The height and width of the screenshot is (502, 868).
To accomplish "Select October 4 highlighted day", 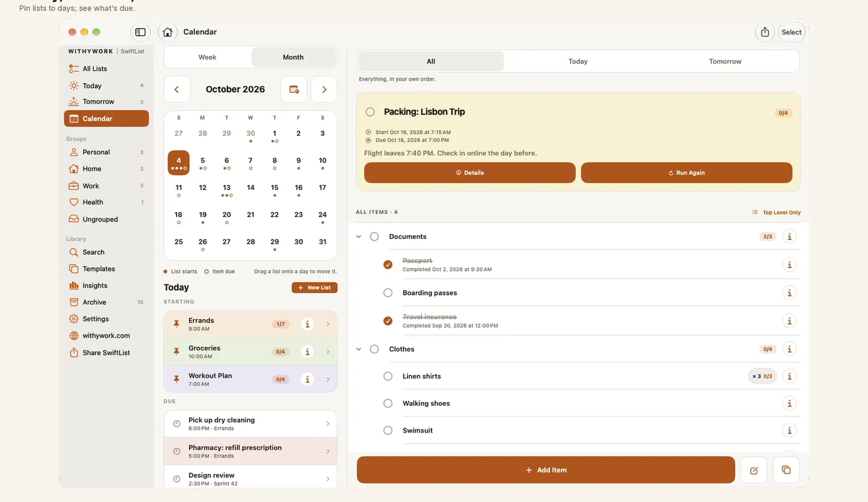I will click(x=179, y=162).
